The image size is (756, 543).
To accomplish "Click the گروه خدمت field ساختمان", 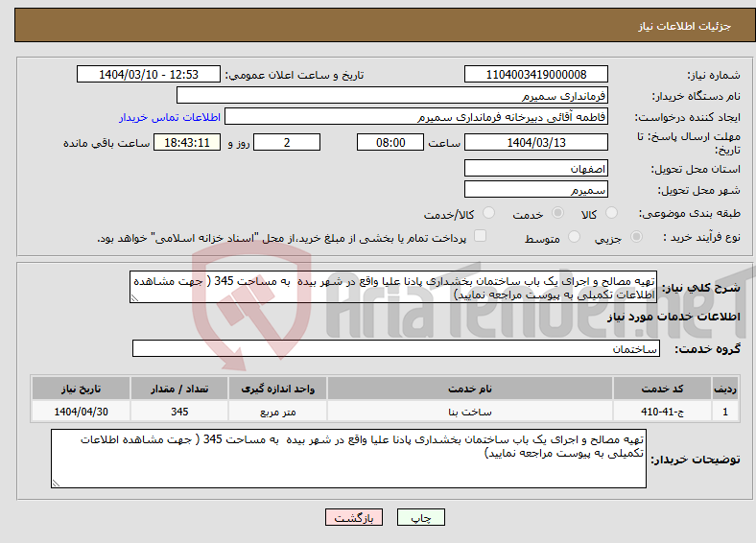I will click(x=396, y=348).
